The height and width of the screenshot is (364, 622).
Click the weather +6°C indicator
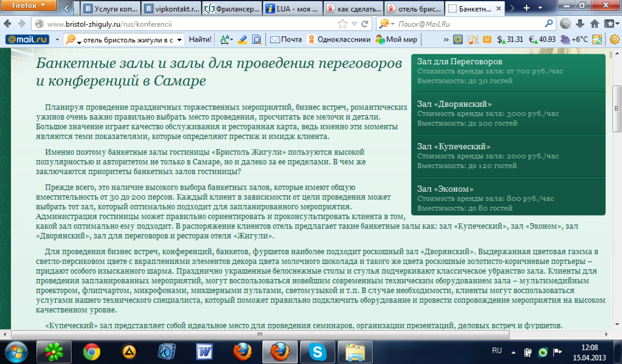coord(574,39)
